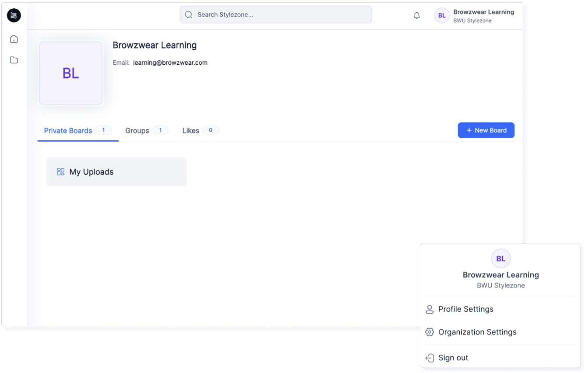Image resolution: width=588 pixels, height=373 pixels.
Task: Click BWU Stylezone label in dropdown menu
Action: click(500, 286)
